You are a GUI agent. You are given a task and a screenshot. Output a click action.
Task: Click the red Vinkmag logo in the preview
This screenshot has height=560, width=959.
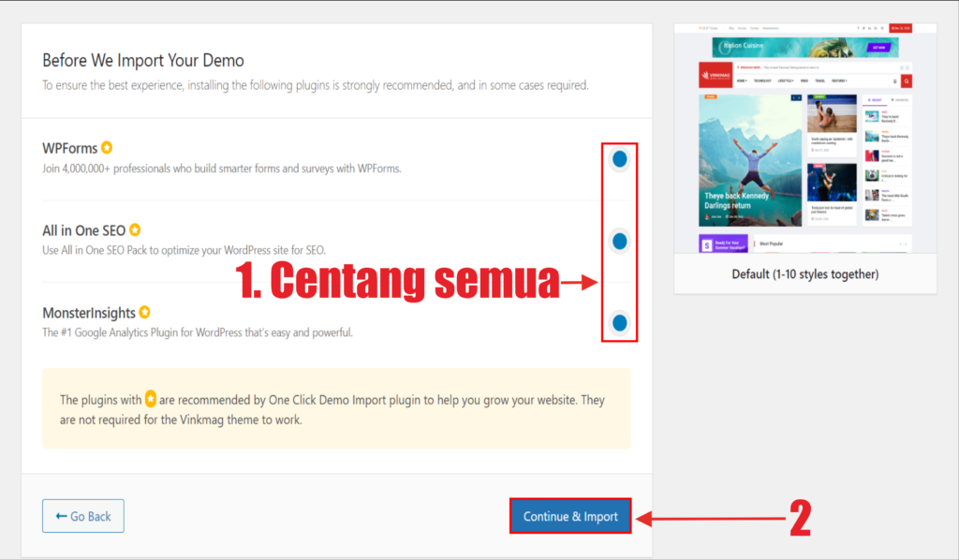(716, 73)
